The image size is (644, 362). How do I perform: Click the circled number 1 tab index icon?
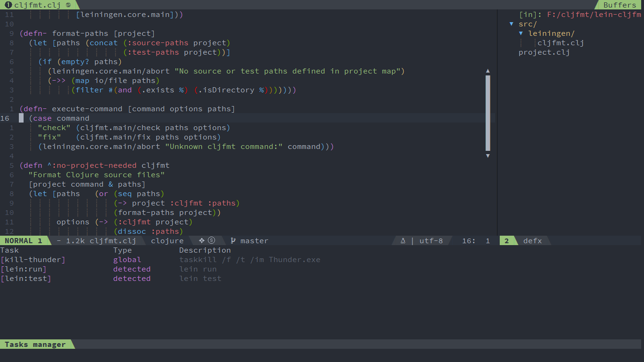click(x=8, y=5)
